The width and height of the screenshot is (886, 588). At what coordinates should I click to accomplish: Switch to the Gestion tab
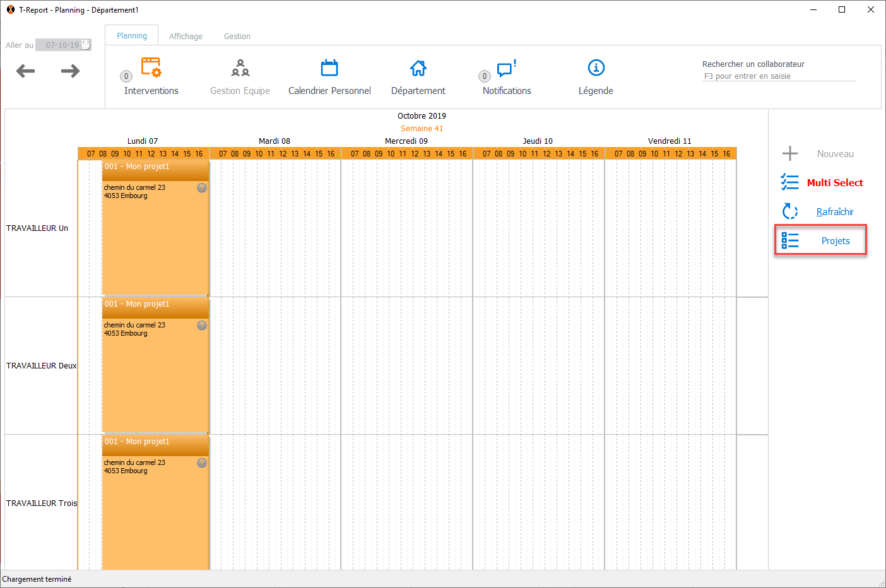[x=237, y=37]
